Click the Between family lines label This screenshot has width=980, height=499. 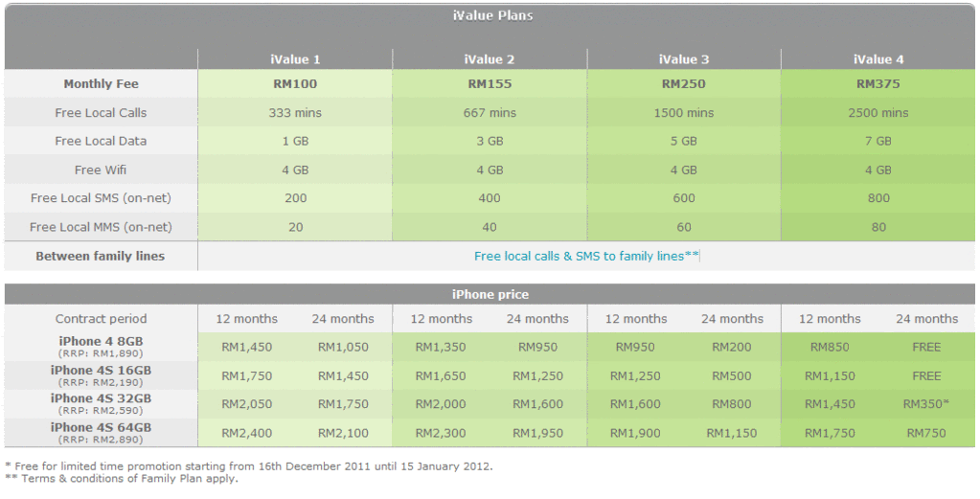tap(100, 256)
